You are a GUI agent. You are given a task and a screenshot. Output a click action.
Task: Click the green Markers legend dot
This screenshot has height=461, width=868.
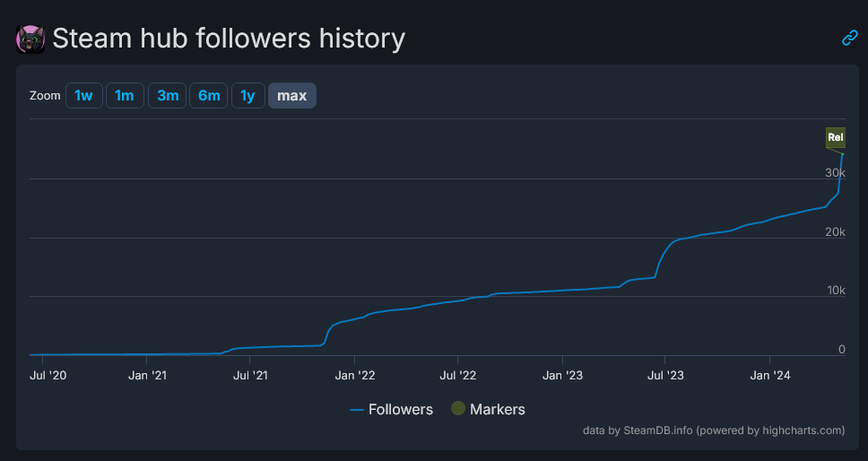coord(458,409)
